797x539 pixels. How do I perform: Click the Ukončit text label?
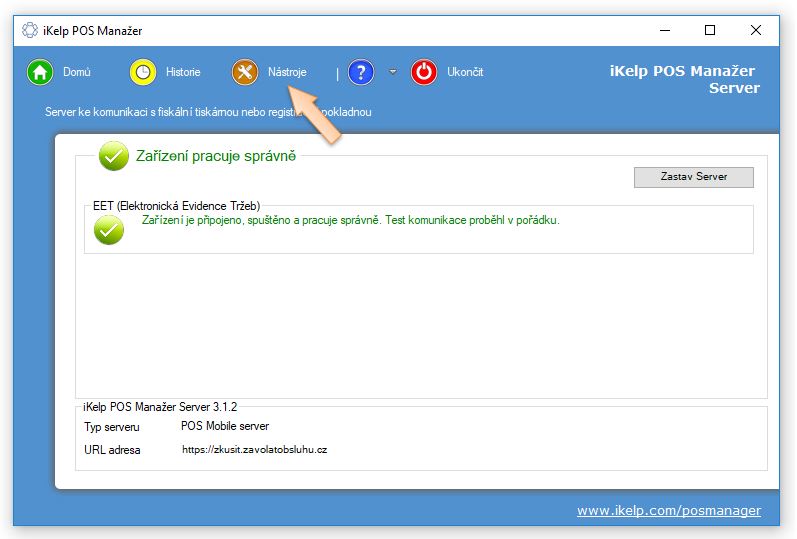[x=465, y=72]
